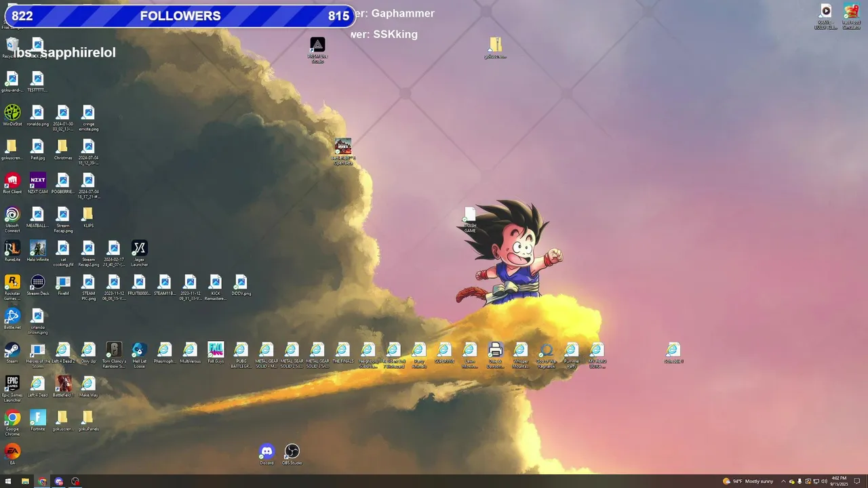Select the Steam desktop shortcut

point(12,353)
